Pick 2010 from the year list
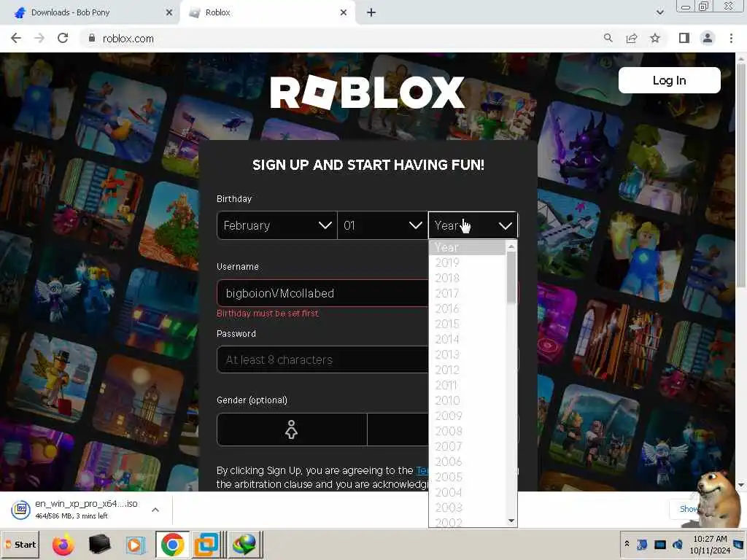Screen dimensions: 747x560 click(467, 400)
